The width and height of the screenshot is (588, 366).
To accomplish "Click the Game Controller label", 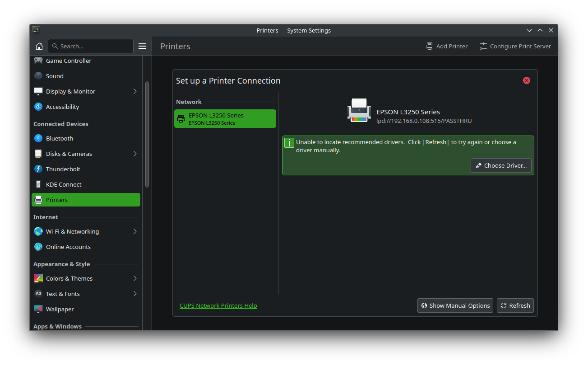I will [x=69, y=61].
